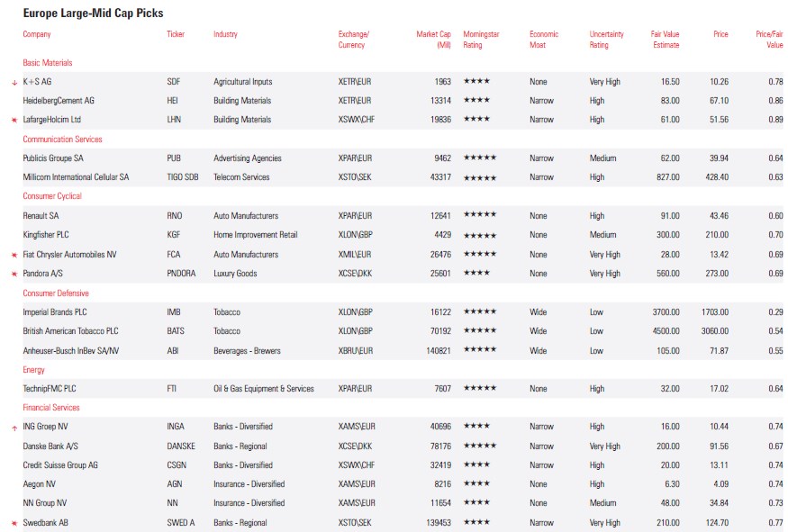The image size is (788, 532).
Task: Select the Basic Materials section heading
Action: [48, 63]
